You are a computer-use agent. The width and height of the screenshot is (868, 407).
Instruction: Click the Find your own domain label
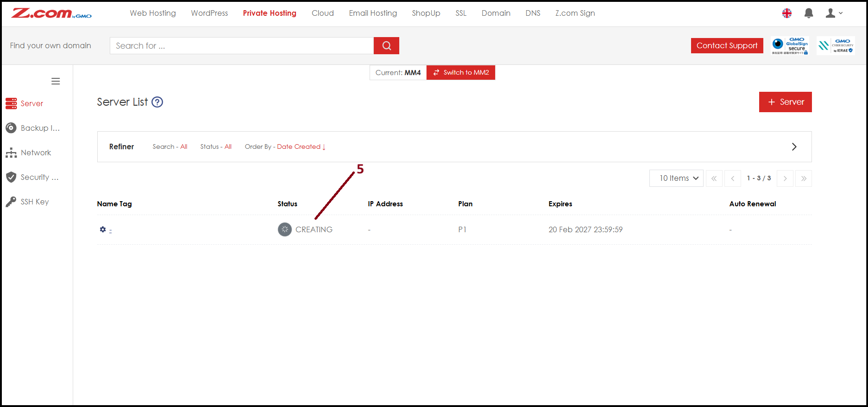click(50, 46)
